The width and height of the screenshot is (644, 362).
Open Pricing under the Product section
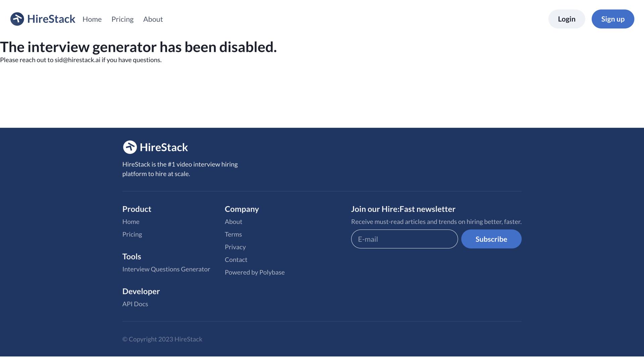click(x=132, y=234)
